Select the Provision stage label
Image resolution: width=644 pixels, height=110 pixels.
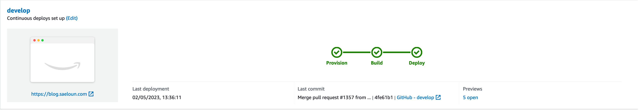click(336, 63)
